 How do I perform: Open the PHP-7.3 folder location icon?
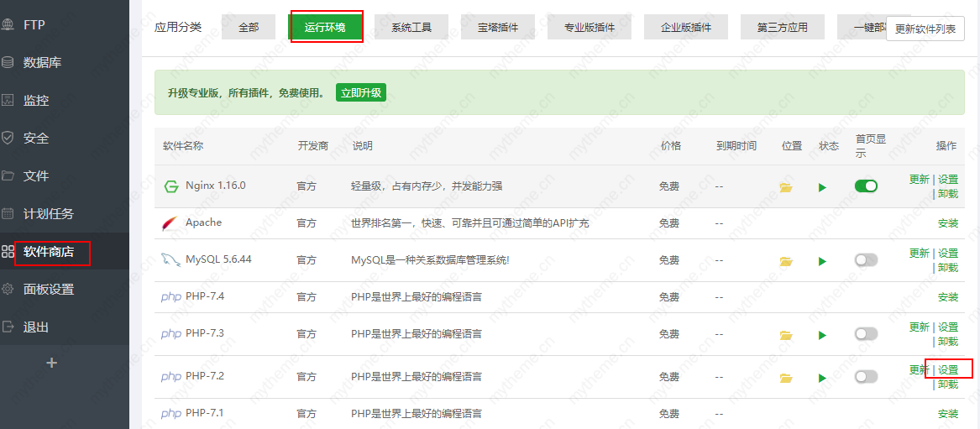(x=786, y=335)
